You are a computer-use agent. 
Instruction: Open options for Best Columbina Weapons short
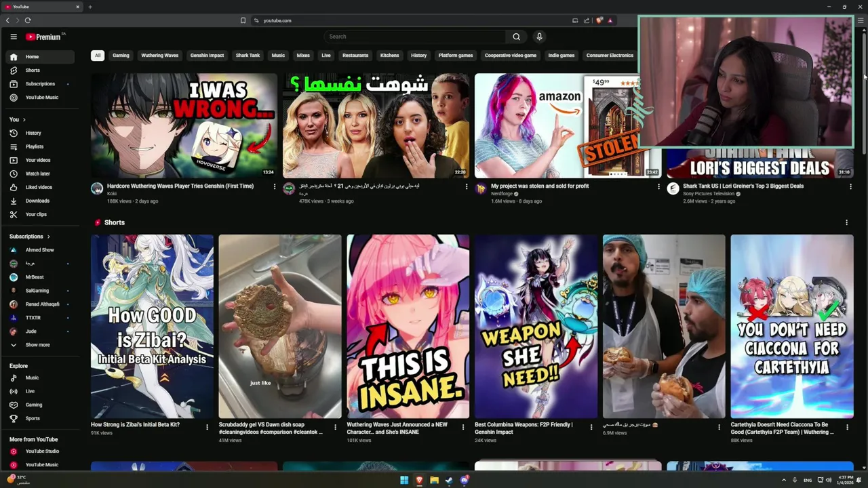tap(591, 427)
